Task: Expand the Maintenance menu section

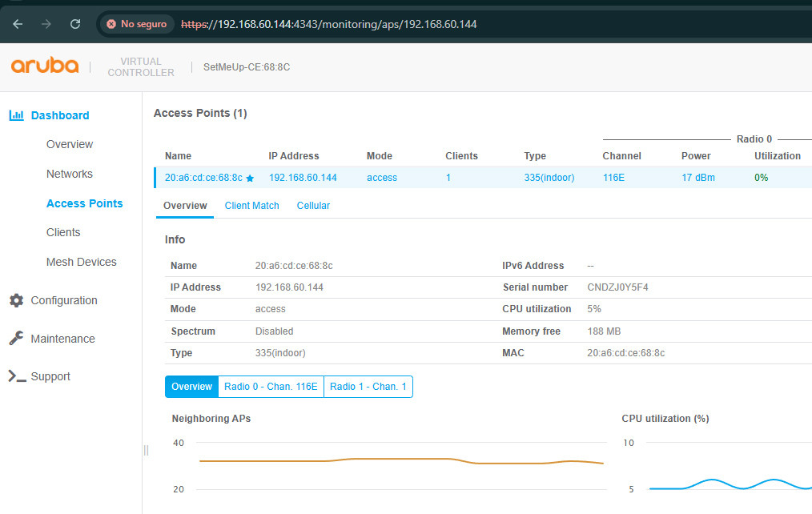Action: [x=62, y=339]
